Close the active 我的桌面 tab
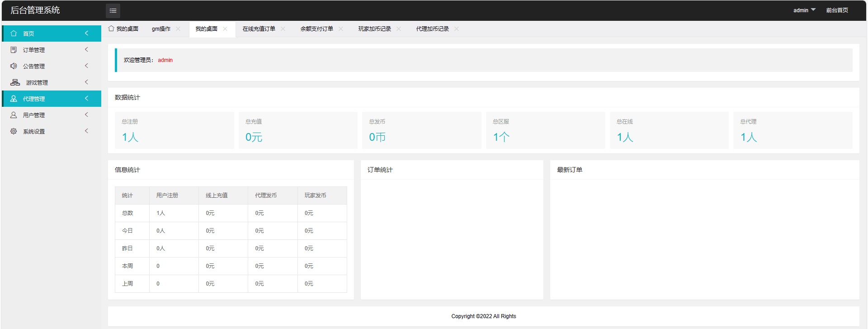 225,29
